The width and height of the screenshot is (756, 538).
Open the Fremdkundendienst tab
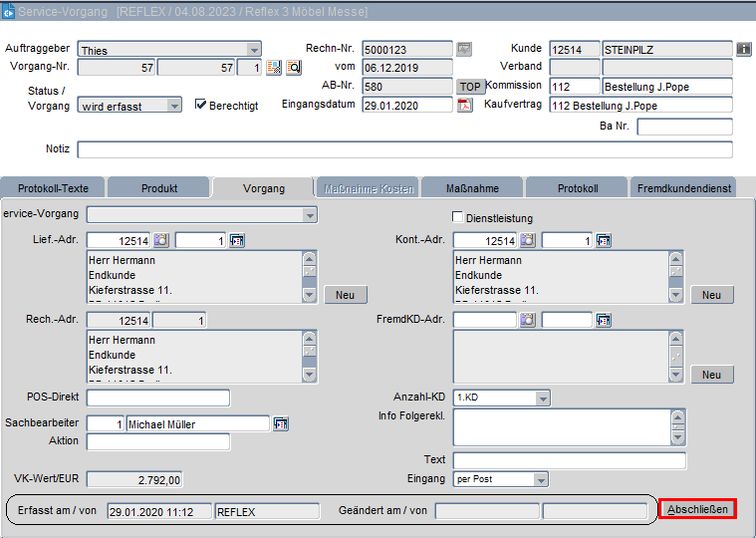click(x=686, y=188)
